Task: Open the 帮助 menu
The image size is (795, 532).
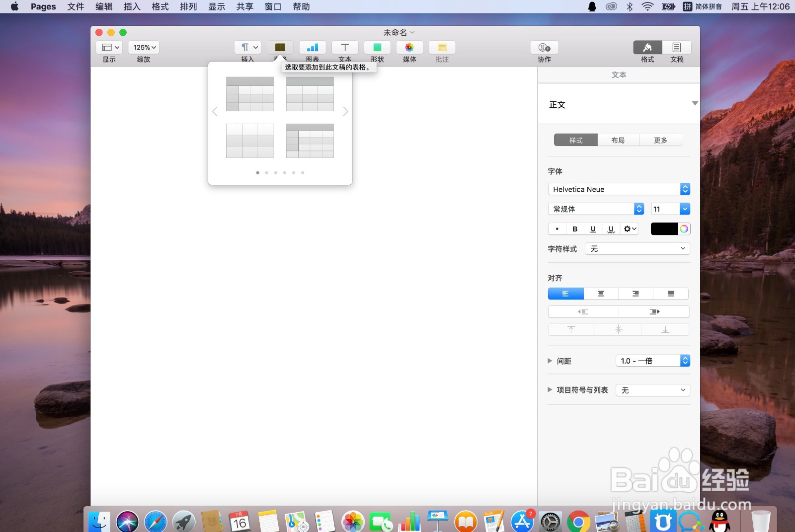Action: [301, 6]
